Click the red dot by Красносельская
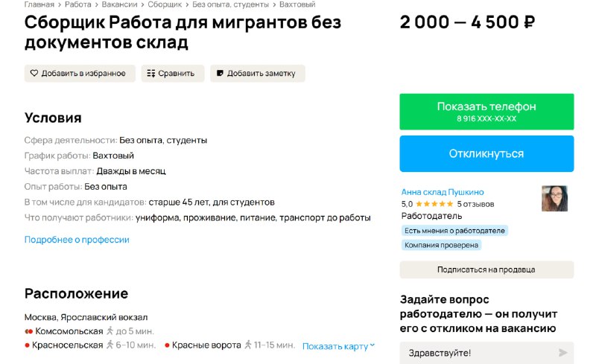 click(x=27, y=345)
